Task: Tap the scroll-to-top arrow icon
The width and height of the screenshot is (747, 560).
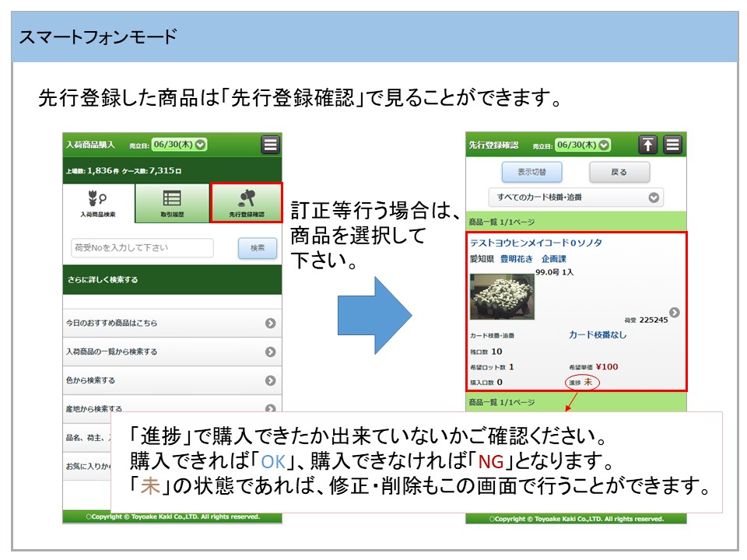Action: 648,145
